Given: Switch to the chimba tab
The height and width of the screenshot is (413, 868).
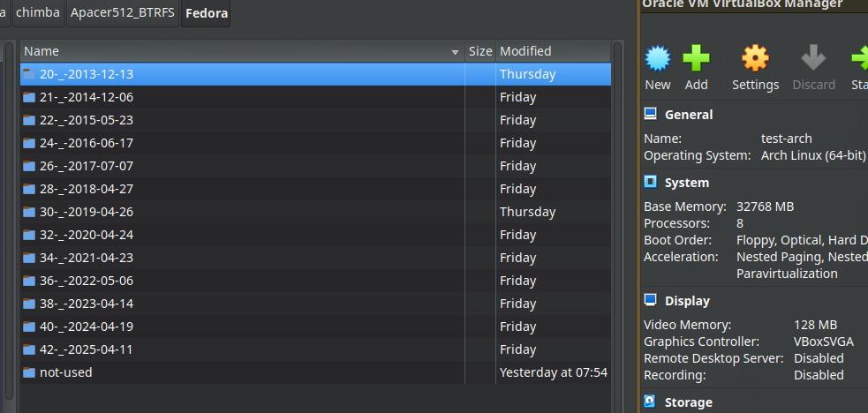Looking at the screenshot, I should pos(37,13).
